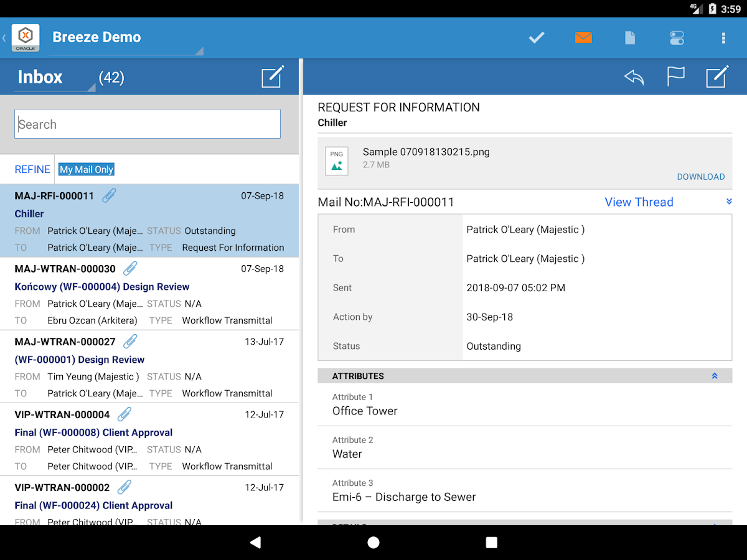Screen dimensions: 747x560
Task: Focus the mail Search field
Action: (148, 124)
